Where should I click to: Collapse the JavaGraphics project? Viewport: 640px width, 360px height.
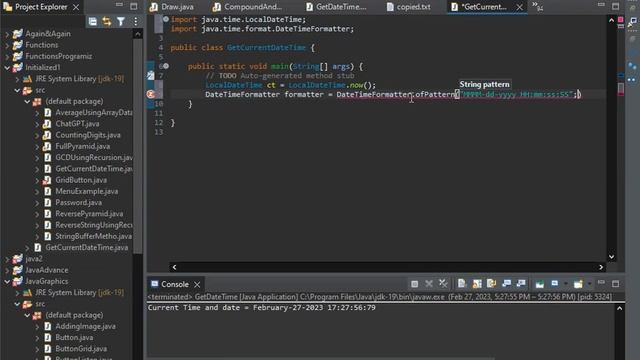[x=7, y=282]
